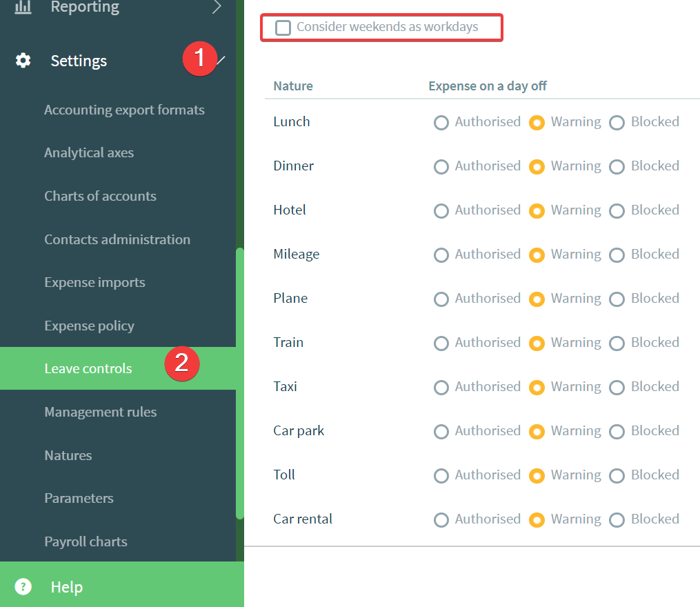Click the Expense on a day off header
This screenshot has width=700, height=607.
pos(488,86)
